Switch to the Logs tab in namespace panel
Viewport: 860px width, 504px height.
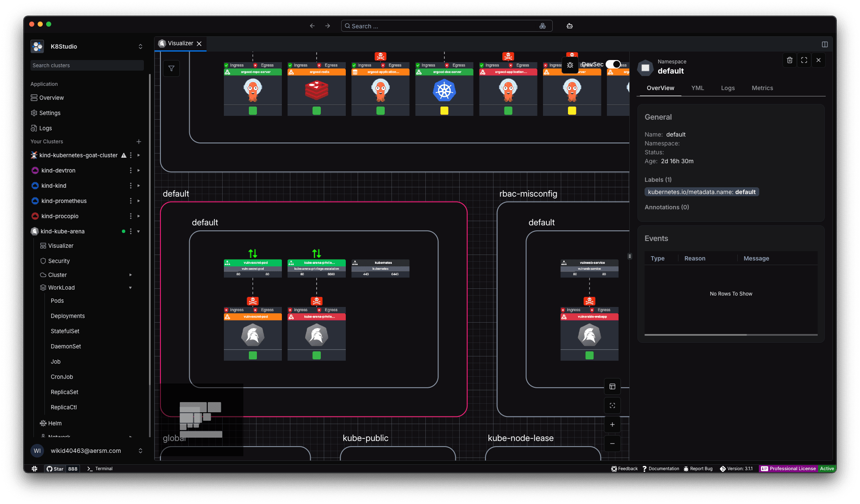(728, 88)
